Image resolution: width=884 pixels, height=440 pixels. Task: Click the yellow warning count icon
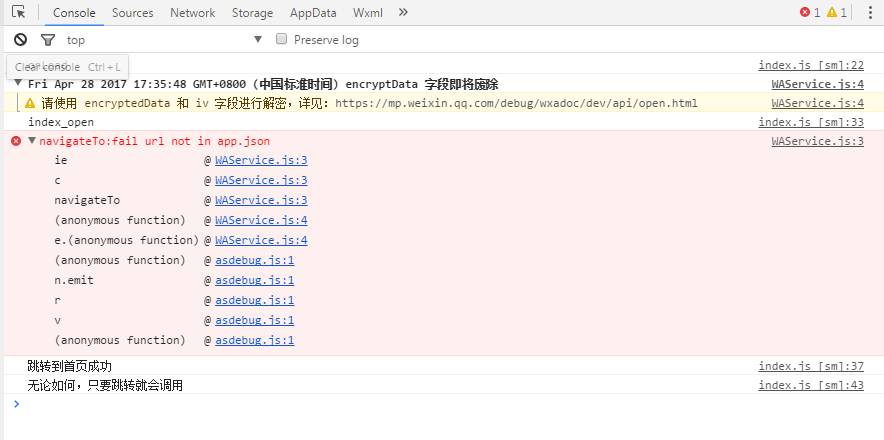coord(831,13)
